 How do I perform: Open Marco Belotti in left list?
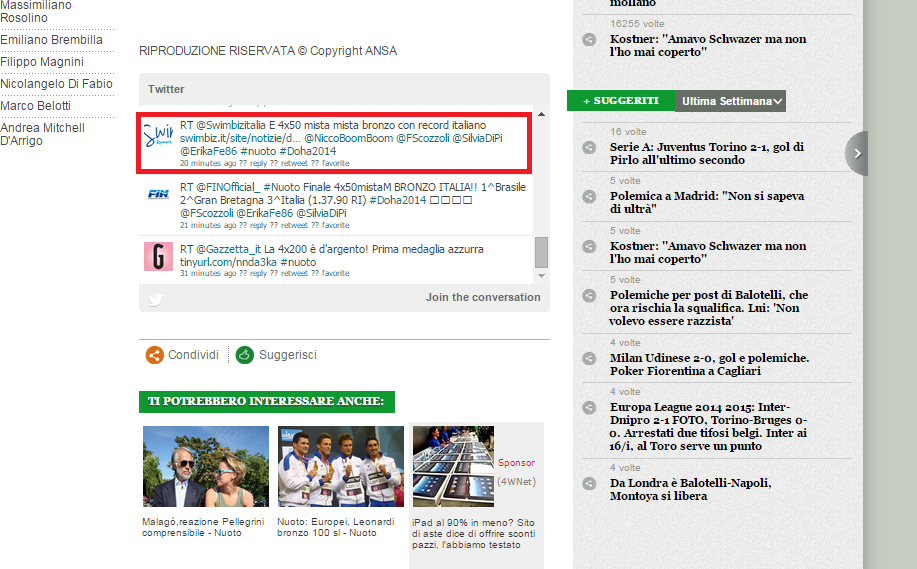click(x=36, y=106)
